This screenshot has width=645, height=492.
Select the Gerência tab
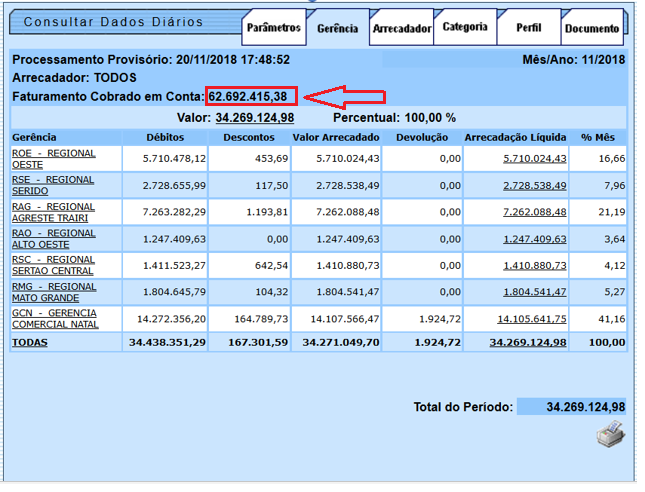click(x=337, y=28)
